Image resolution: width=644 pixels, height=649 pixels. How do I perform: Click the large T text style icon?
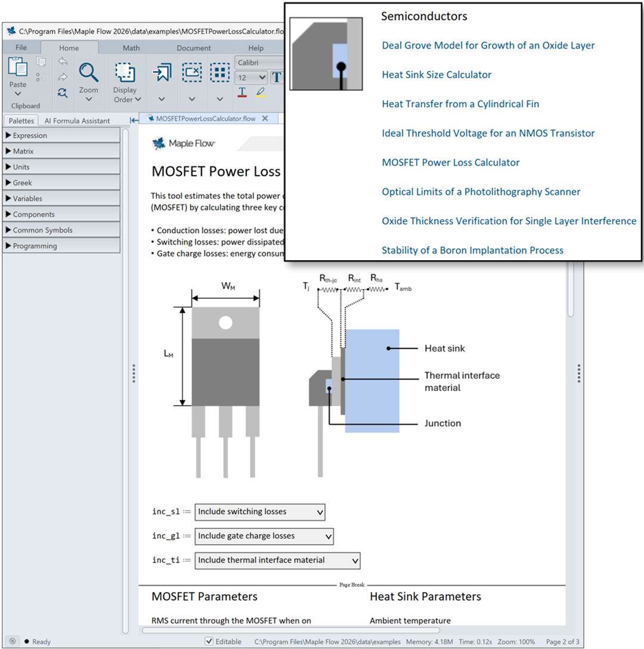[277, 78]
